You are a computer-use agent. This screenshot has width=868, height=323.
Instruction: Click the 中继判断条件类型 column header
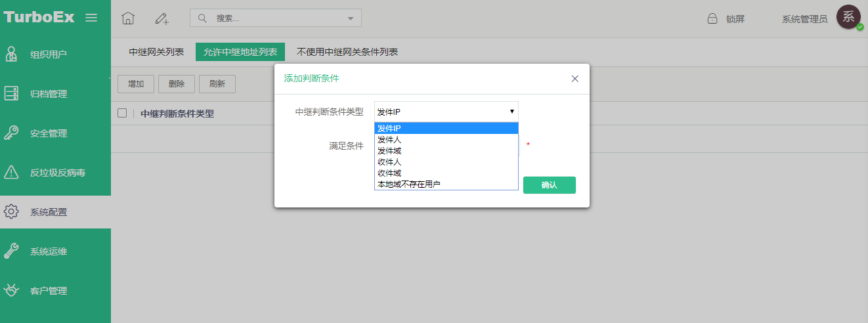(x=177, y=114)
